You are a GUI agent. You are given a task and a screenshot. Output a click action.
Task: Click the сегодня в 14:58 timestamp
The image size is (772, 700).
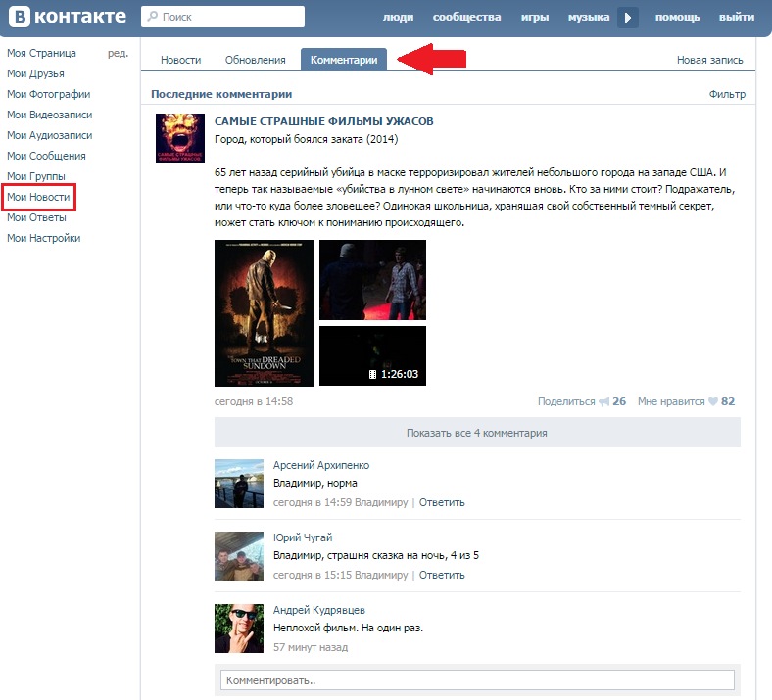point(254,401)
